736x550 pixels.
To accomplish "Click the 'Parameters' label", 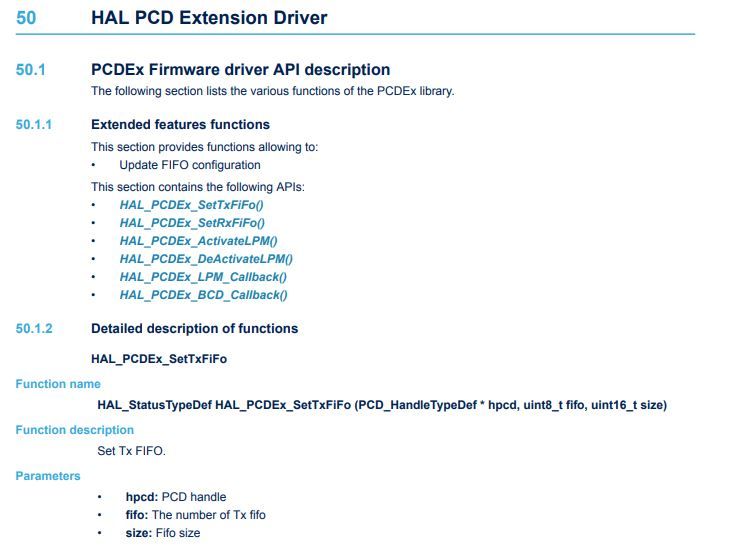I will click(x=48, y=476).
